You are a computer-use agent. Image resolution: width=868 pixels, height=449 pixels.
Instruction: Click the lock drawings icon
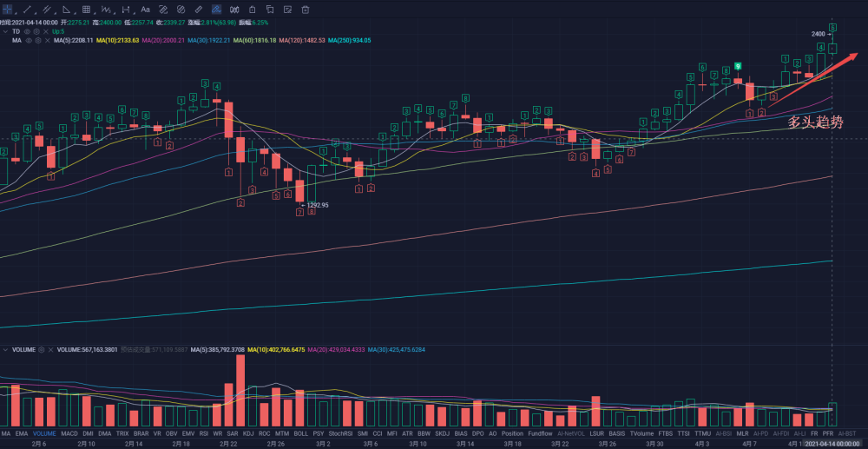coord(252,10)
